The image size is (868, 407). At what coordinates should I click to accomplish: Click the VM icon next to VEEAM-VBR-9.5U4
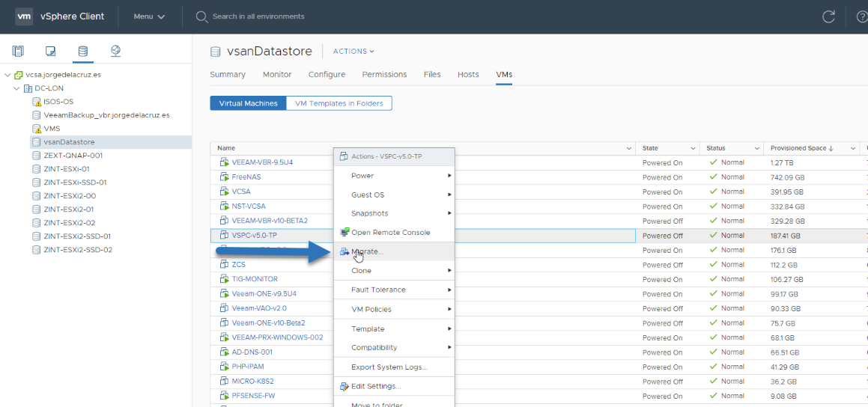224,162
